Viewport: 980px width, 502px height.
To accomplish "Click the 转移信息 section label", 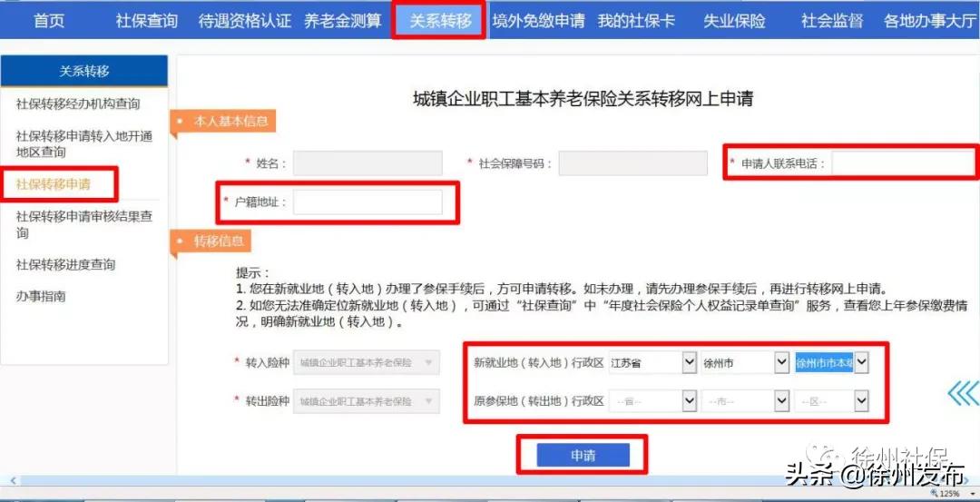I will [218, 241].
